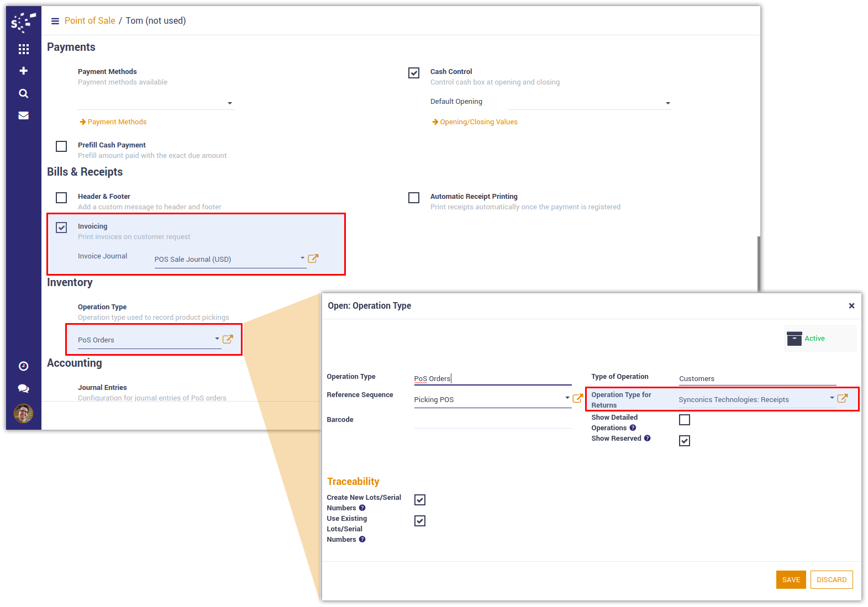Click the clock activities icon in sidebar
The width and height of the screenshot is (868, 607).
click(23, 366)
